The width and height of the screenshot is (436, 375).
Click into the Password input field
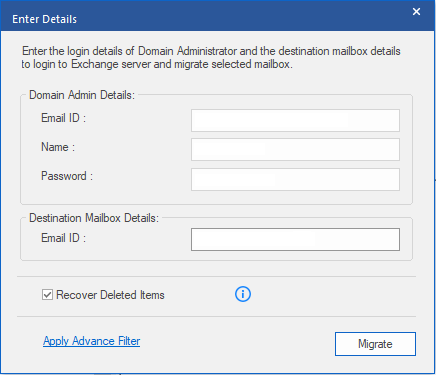[295, 179]
